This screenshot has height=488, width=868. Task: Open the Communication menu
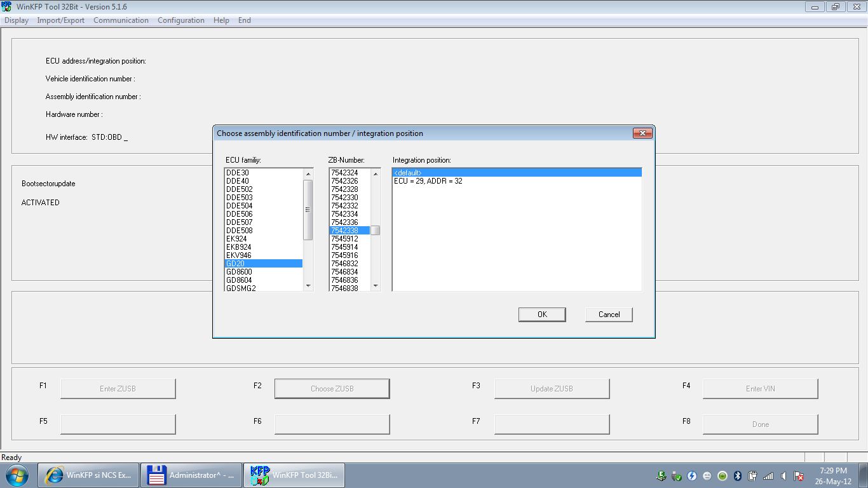coord(121,20)
